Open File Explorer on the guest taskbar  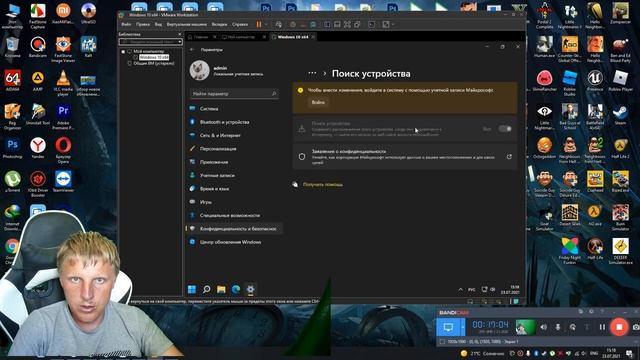pos(221,289)
